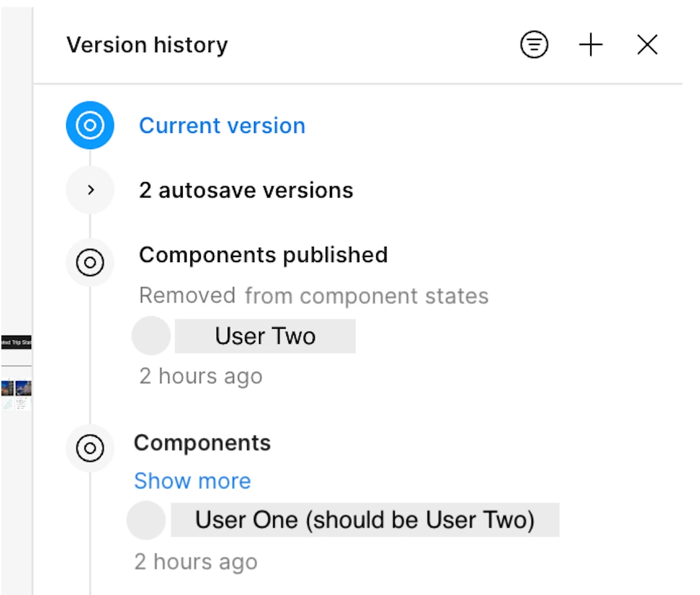This screenshot has height=595, width=700.
Task: Click the User One (should be User Two) label
Action: [x=365, y=520]
